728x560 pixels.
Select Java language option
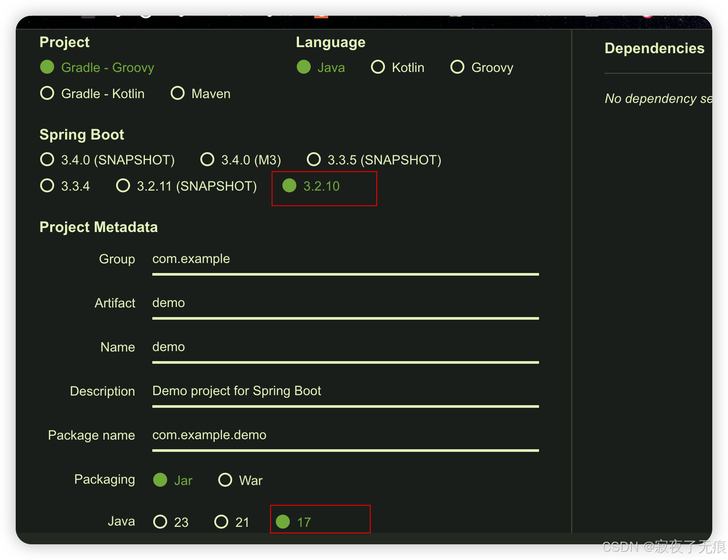click(x=321, y=68)
